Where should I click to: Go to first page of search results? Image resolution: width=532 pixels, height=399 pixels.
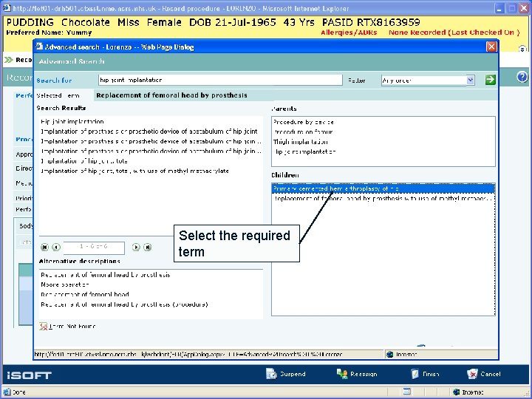(x=44, y=248)
